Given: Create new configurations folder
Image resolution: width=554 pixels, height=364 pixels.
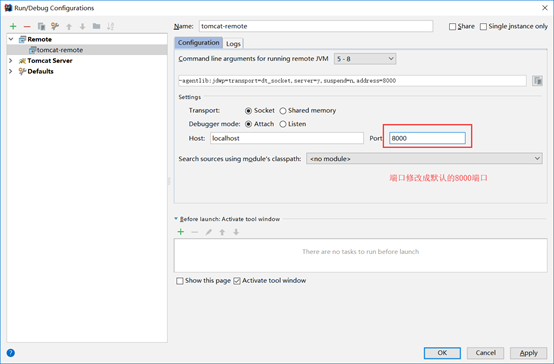Looking at the screenshot, I should tap(96, 26).
